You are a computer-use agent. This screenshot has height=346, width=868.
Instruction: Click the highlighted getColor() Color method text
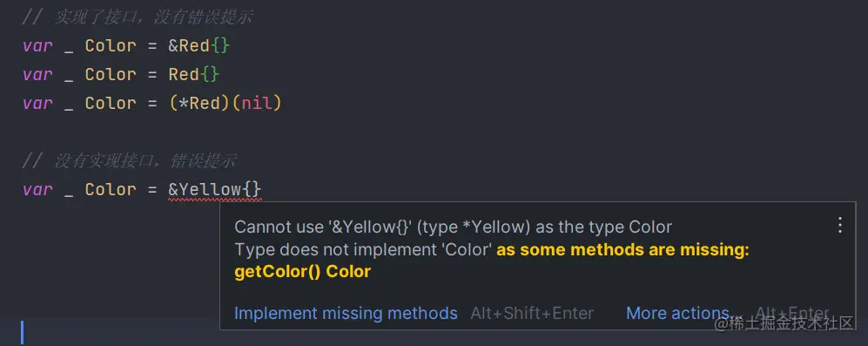[x=302, y=272]
